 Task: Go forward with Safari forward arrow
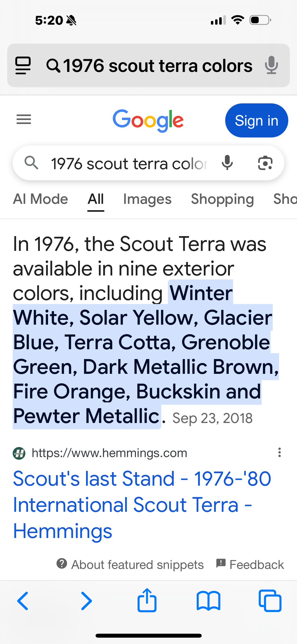[86, 601]
